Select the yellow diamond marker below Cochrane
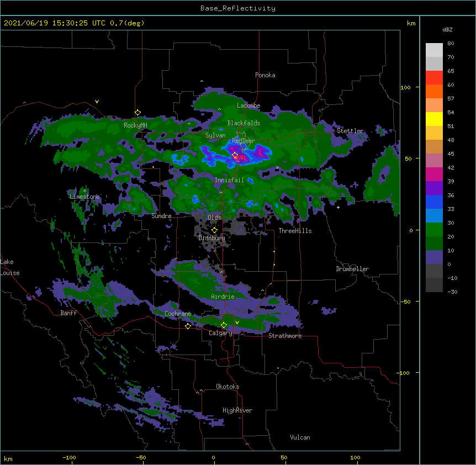This screenshot has width=476, height=465. pos(188,326)
